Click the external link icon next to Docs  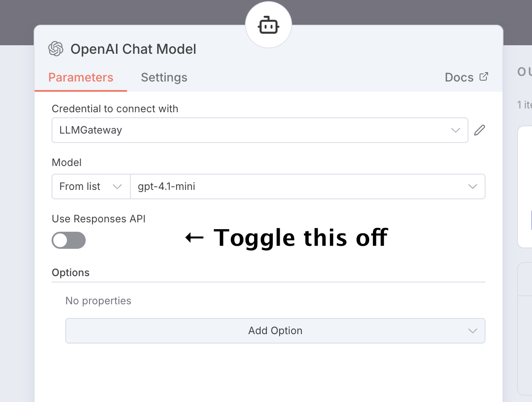(483, 76)
